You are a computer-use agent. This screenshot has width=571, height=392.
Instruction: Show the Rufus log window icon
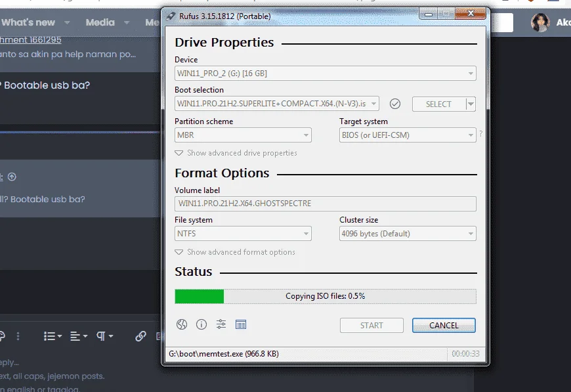(x=241, y=324)
